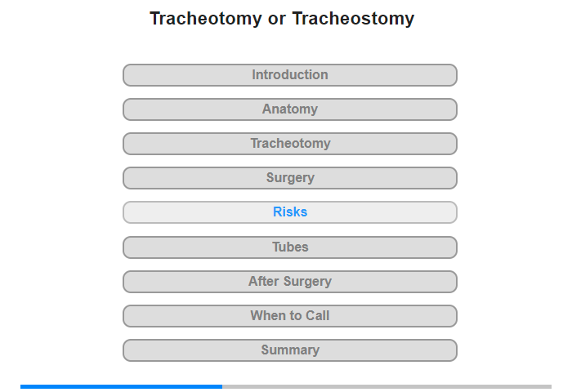Open the Surgery section
This screenshot has height=392, width=572.
click(290, 178)
